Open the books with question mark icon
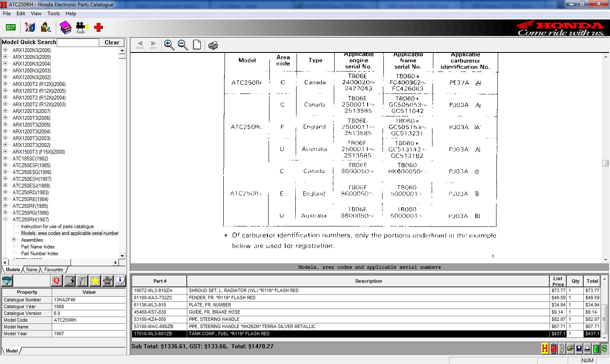610x364 pixels. pos(30,28)
